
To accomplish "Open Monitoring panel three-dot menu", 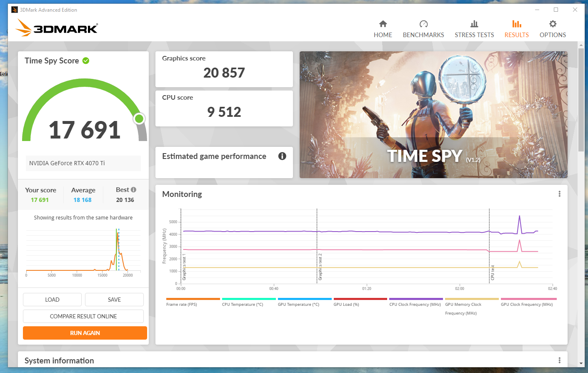I will [559, 194].
